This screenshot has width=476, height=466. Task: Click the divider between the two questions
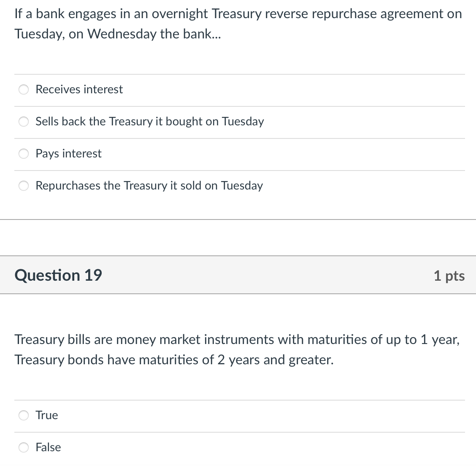click(x=238, y=237)
